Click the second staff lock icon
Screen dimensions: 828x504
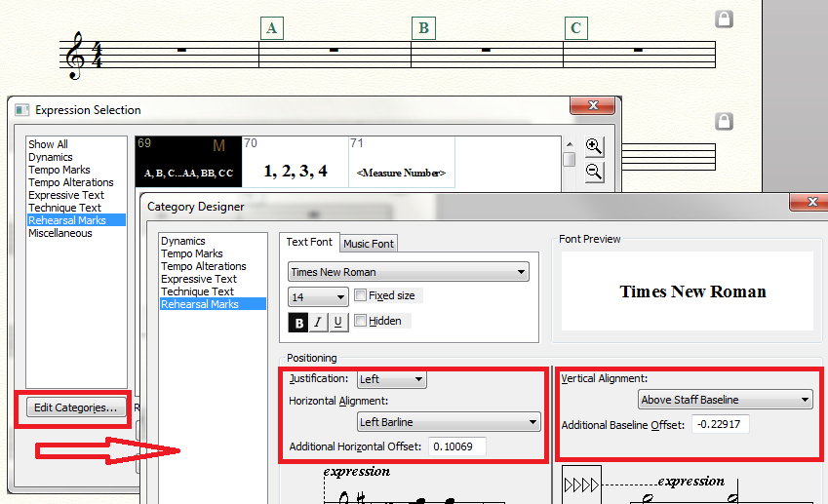(724, 122)
